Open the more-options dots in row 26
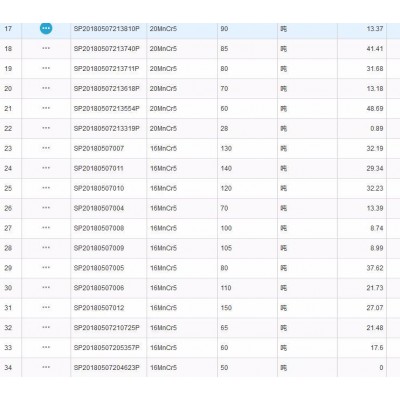The width and height of the screenshot is (400, 400). pyautogui.click(x=46, y=208)
